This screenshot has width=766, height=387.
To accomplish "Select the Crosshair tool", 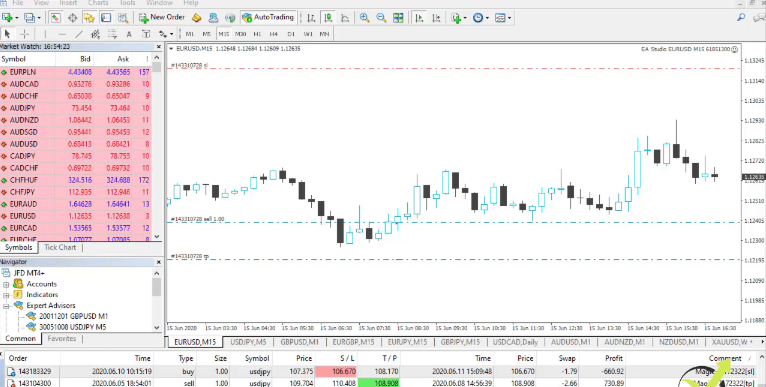I will click(24, 34).
